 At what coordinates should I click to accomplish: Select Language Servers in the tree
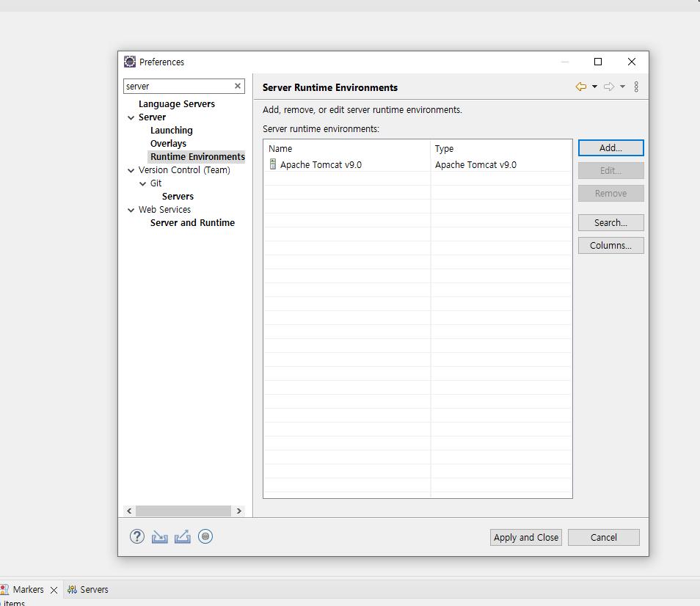pos(177,104)
